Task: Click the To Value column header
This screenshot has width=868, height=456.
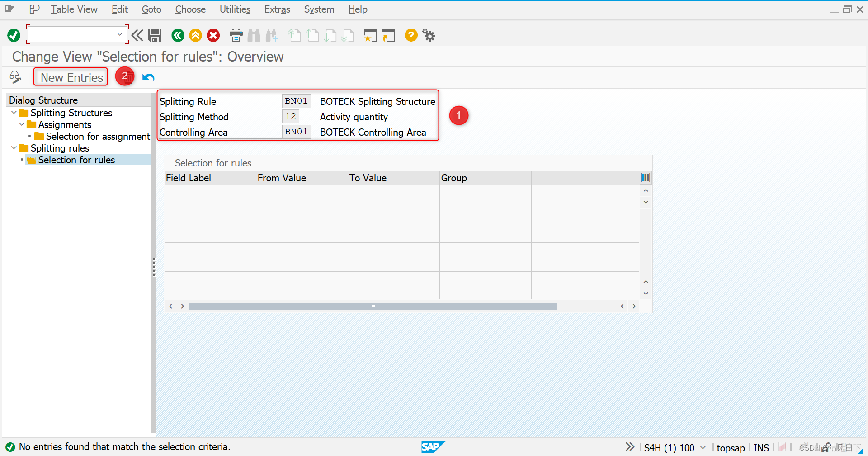Action: 393,178
